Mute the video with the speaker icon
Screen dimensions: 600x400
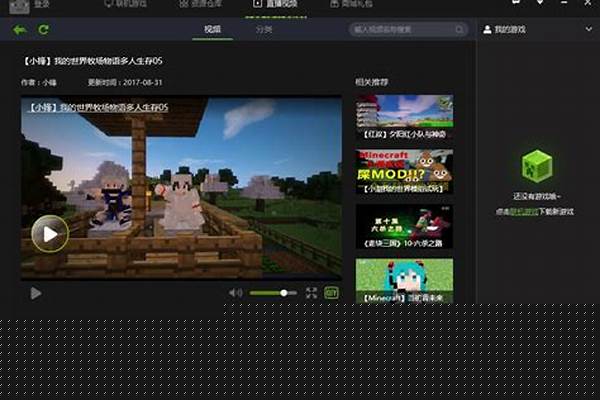pyautogui.click(x=235, y=293)
